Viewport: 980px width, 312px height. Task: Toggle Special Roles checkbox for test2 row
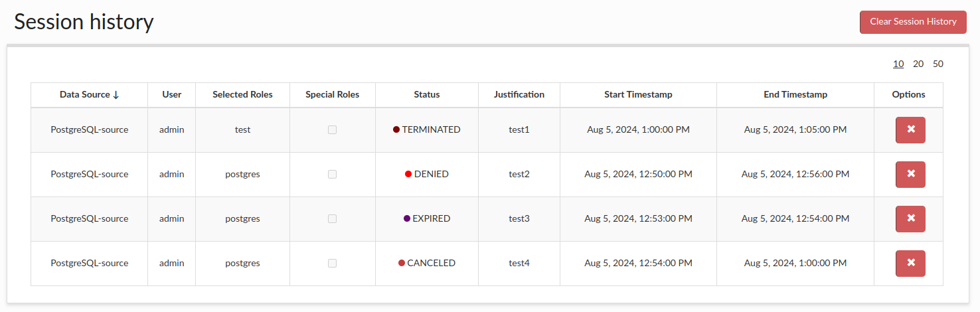(332, 175)
